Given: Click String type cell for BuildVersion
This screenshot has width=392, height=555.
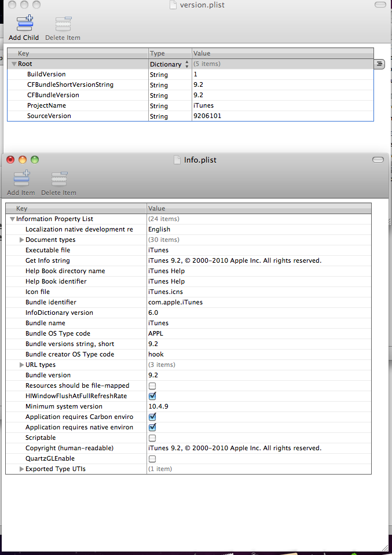Looking at the screenshot, I should tap(159, 75).
